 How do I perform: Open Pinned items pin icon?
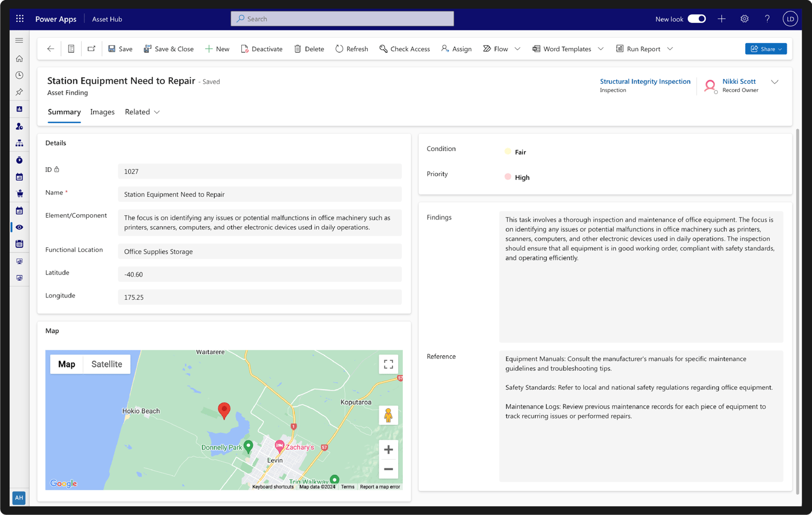click(20, 92)
